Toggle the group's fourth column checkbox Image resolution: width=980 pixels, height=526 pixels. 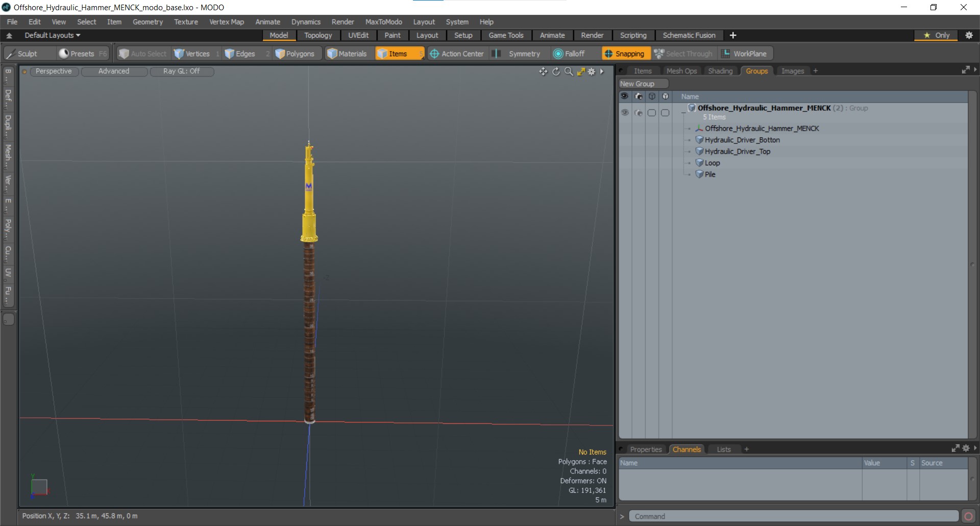(665, 112)
